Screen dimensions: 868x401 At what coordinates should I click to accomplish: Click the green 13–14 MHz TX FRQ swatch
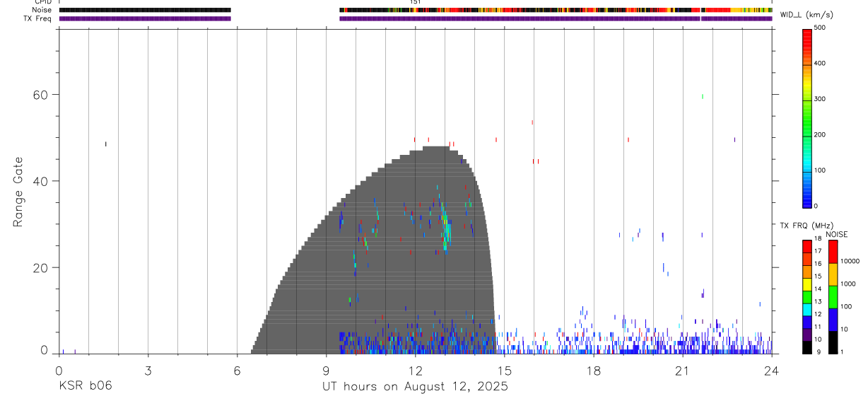(x=807, y=296)
